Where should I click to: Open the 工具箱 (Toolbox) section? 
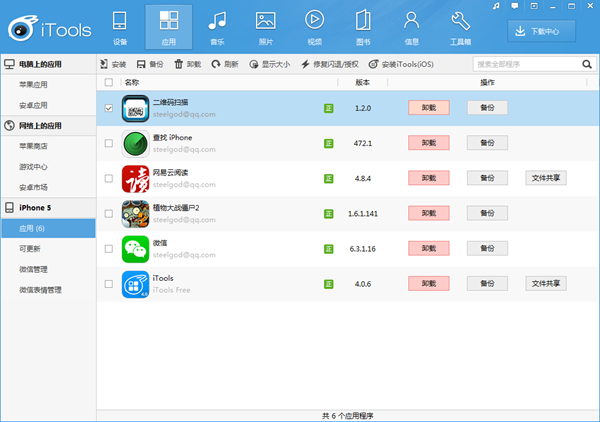[460, 28]
